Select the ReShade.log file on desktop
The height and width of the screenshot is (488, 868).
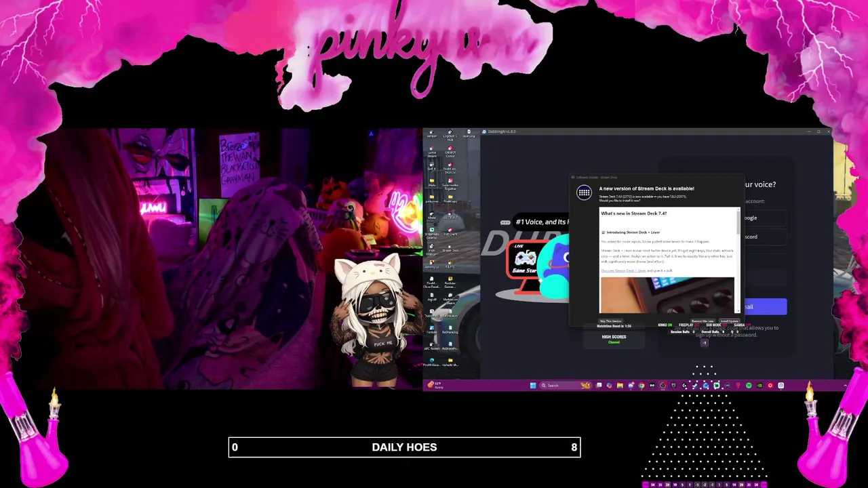point(450,329)
